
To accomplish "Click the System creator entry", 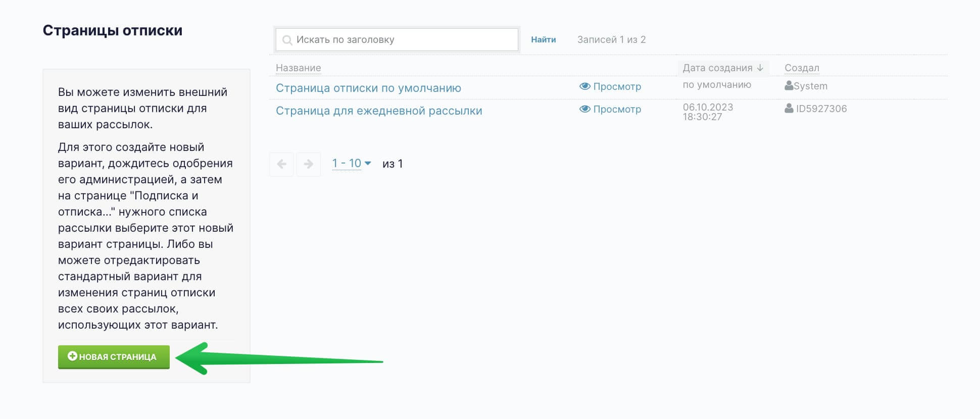I will click(806, 86).
